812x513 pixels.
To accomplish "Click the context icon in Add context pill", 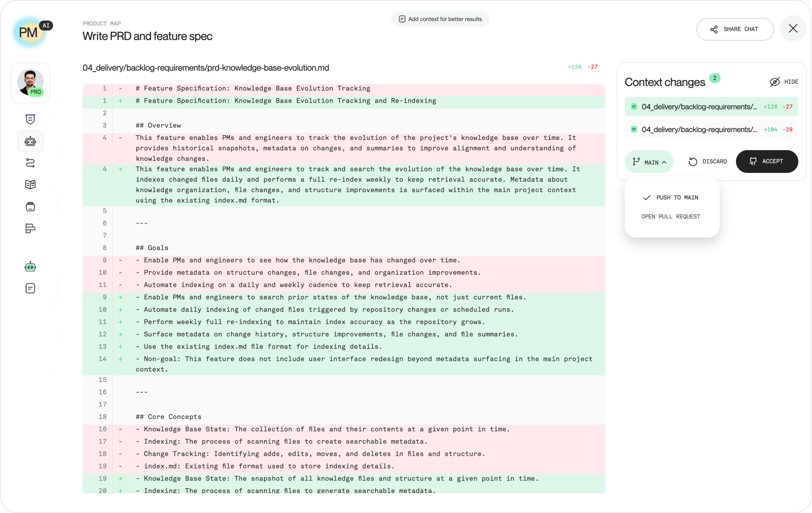I will (x=402, y=19).
